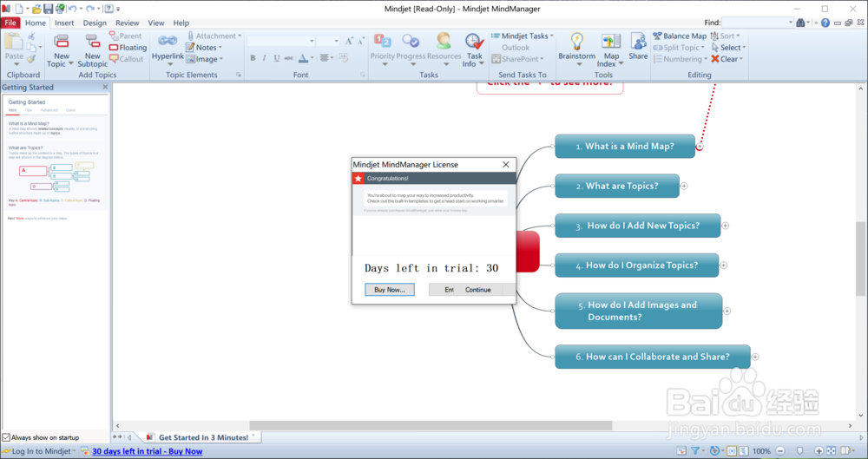Switch to the View ribbon tab

(x=156, y=23)
